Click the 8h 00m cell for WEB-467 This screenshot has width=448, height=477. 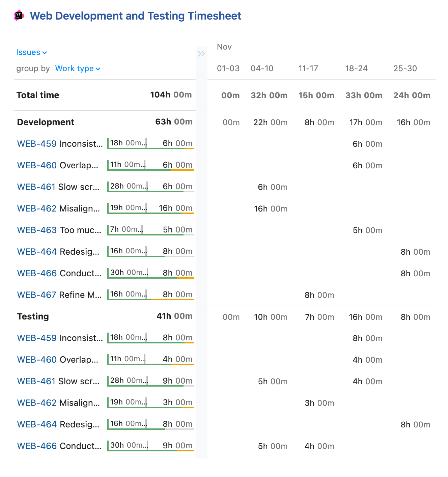319,295
